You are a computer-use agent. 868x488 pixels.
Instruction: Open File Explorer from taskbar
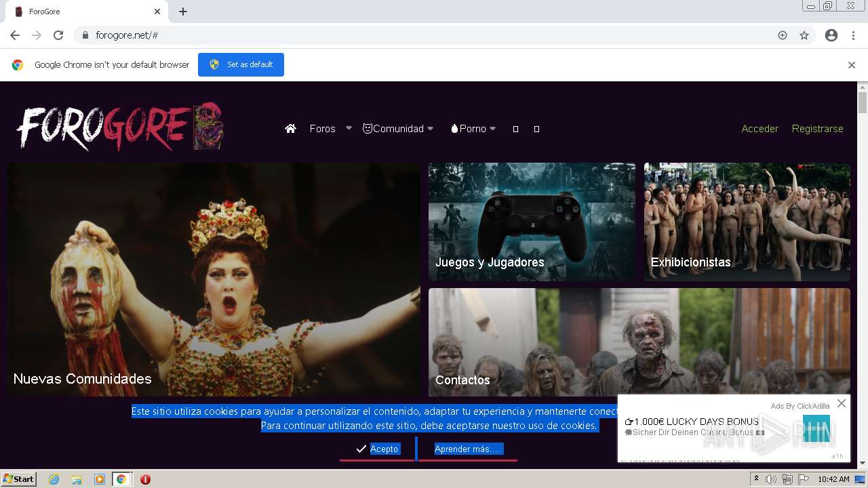click(77, 479)
